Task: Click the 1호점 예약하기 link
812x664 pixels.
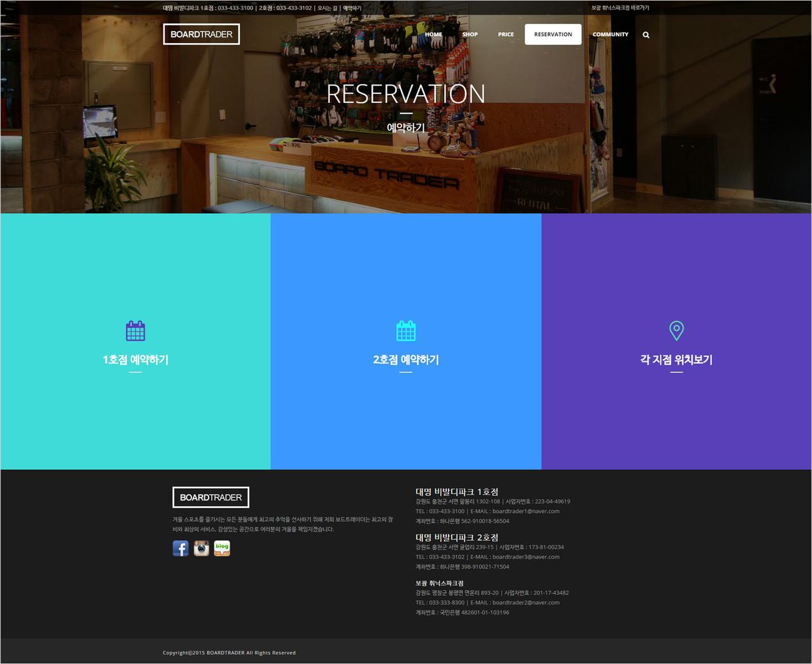Action: 135,360
